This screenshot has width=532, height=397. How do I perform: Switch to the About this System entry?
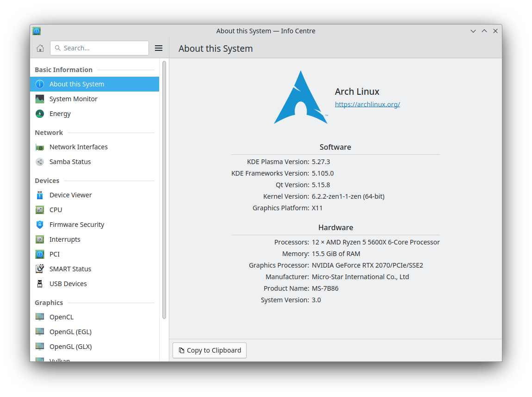77,84
